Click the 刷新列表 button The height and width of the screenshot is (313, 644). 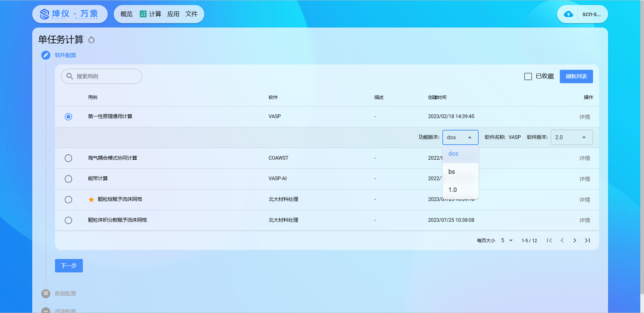click(576, 76)
